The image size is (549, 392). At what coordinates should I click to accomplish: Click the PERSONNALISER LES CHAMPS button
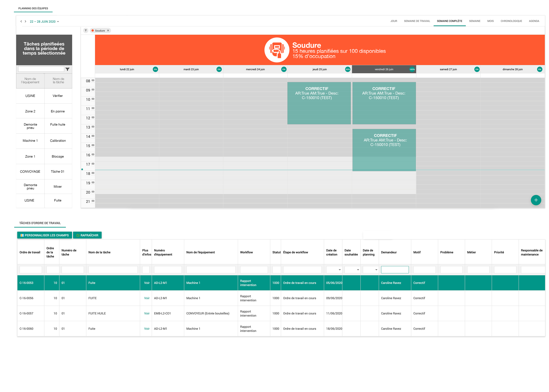click(44, 235)
